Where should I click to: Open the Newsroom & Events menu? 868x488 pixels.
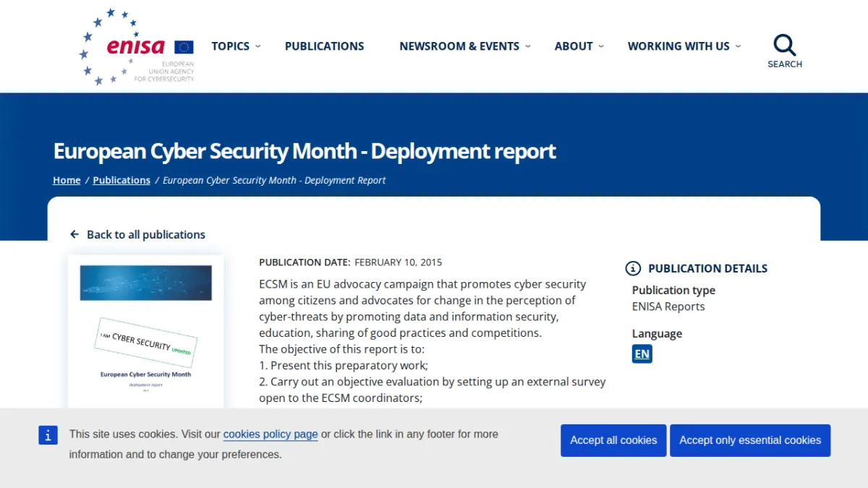click(459, 46)
